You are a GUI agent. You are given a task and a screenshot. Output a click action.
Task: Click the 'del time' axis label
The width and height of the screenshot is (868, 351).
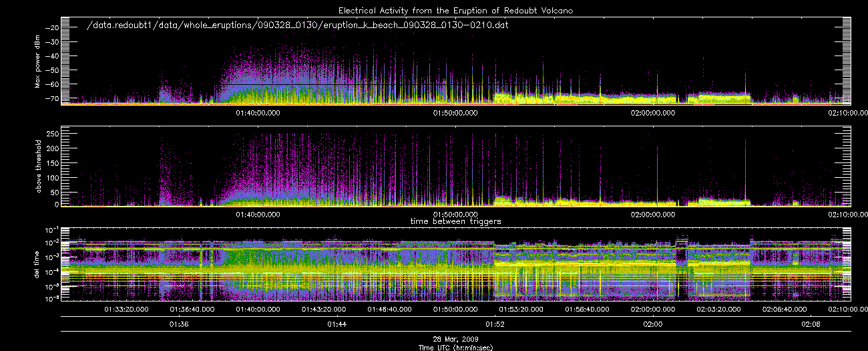click(x=38, y=266)
